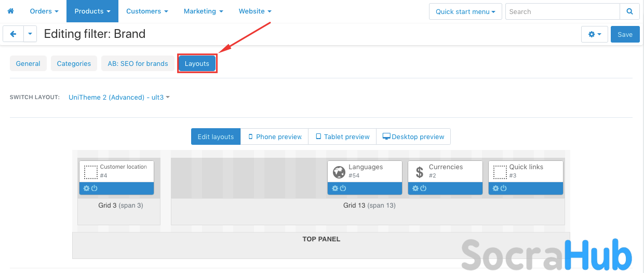Open the Website dropdown menu
The height and width of the screenshot is (273, 644).
point(255,11)
